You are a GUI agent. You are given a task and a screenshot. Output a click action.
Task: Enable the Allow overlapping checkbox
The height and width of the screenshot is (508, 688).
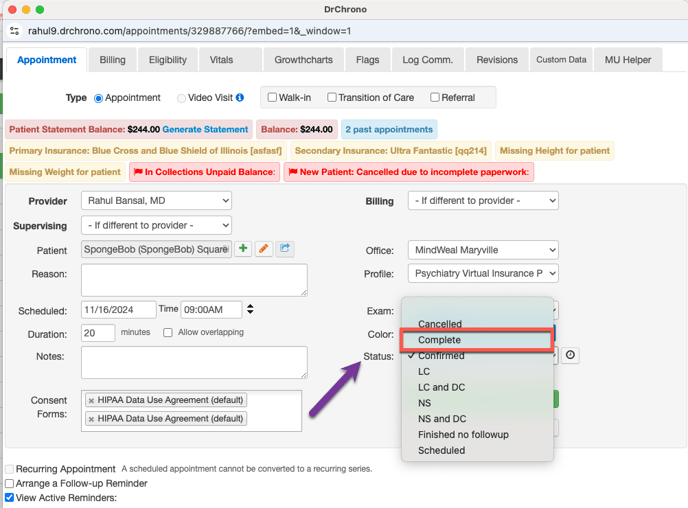[x=168, y=333]
